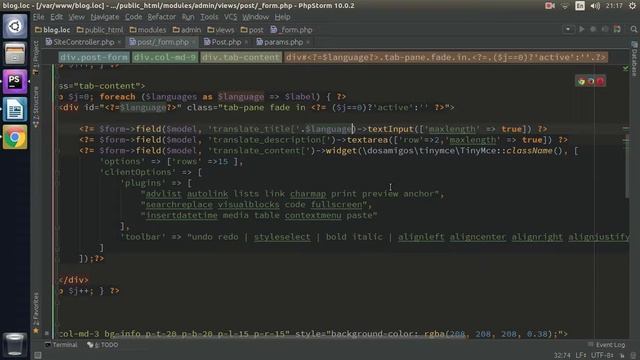Click LF line separator in status bar
The height and width of the screenshot is (360, 640).
581,356
